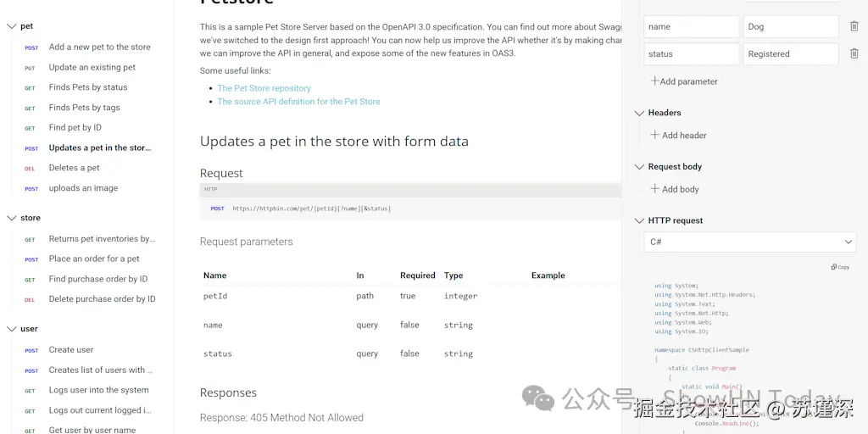The width and height of the screenshot is (868, 434).
Task: Collapse the user section in sidebar
Action: (x=11, y=329)
